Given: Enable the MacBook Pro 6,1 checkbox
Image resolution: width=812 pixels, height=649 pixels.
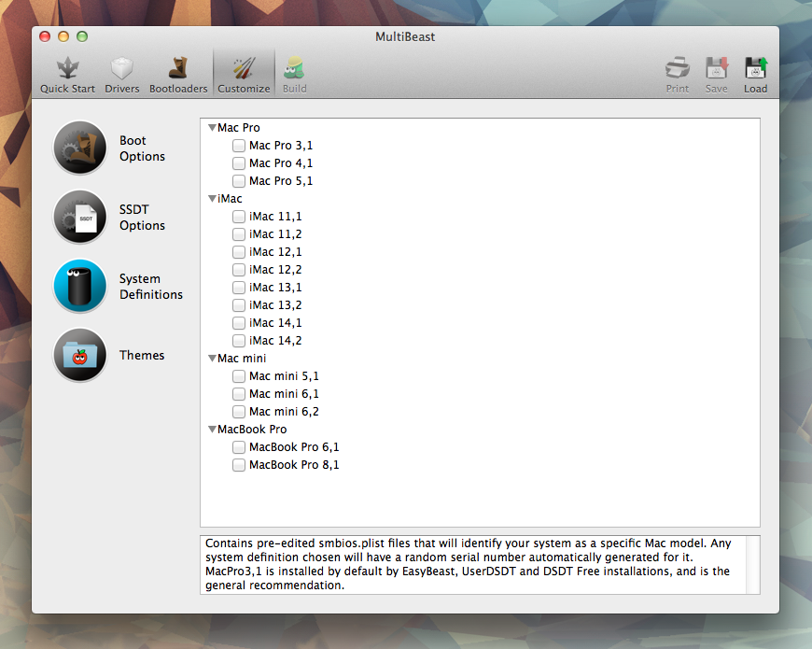Looking at the screenshot, I should (x=239, y=447).
